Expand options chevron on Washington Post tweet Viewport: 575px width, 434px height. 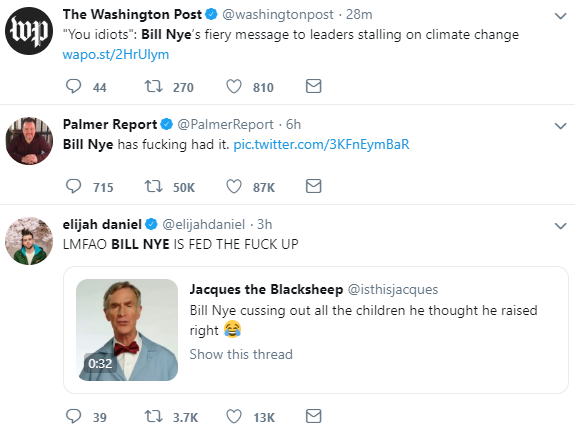click(561, 16)
